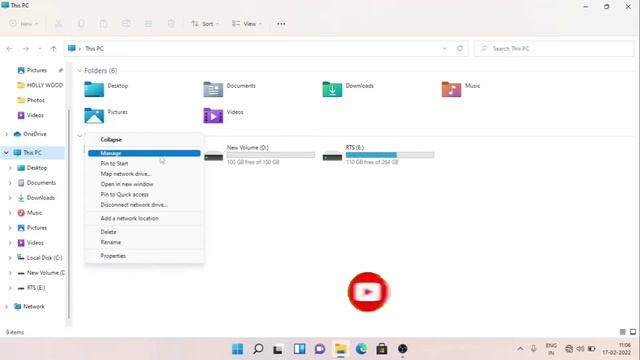Choose Disconnect network drive in context menu
The height and width of the screenshot is (360, 640).
pyautogui.click(x=144, y=205)
